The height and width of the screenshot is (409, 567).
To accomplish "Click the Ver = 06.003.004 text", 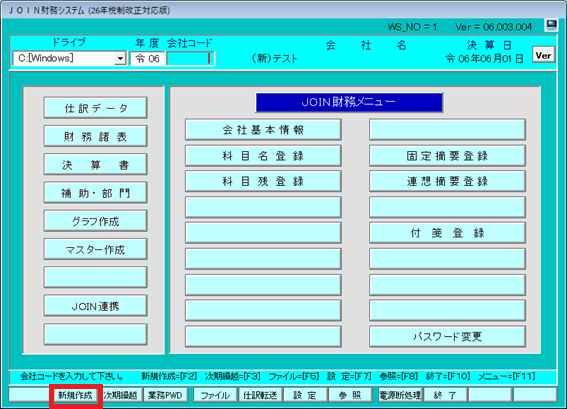I will (494, 27).
